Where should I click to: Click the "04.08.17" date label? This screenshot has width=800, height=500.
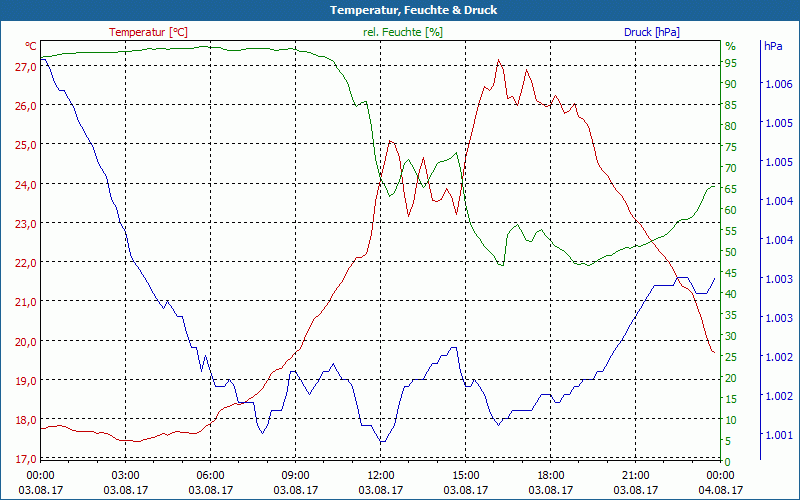click(720, 490)
